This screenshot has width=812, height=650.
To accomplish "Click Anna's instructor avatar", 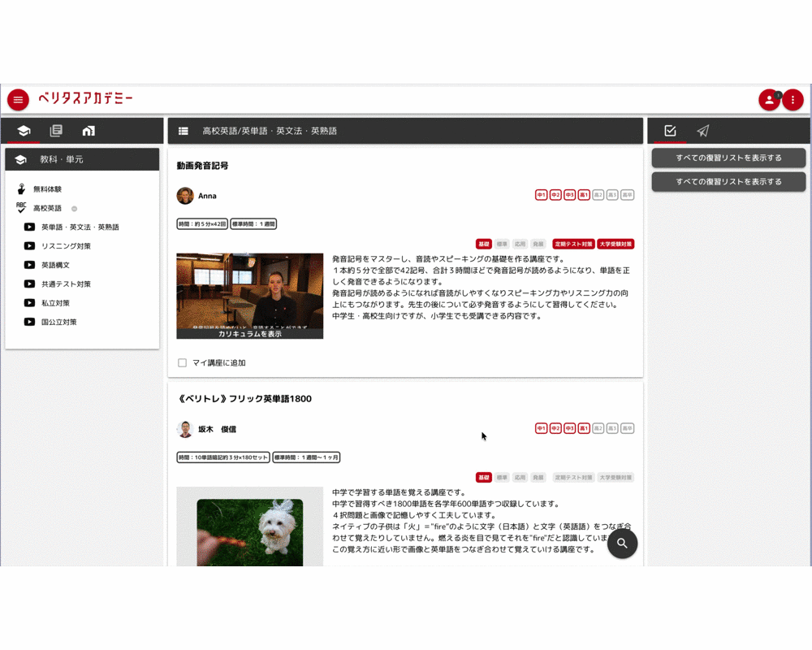I will point(185,196).
